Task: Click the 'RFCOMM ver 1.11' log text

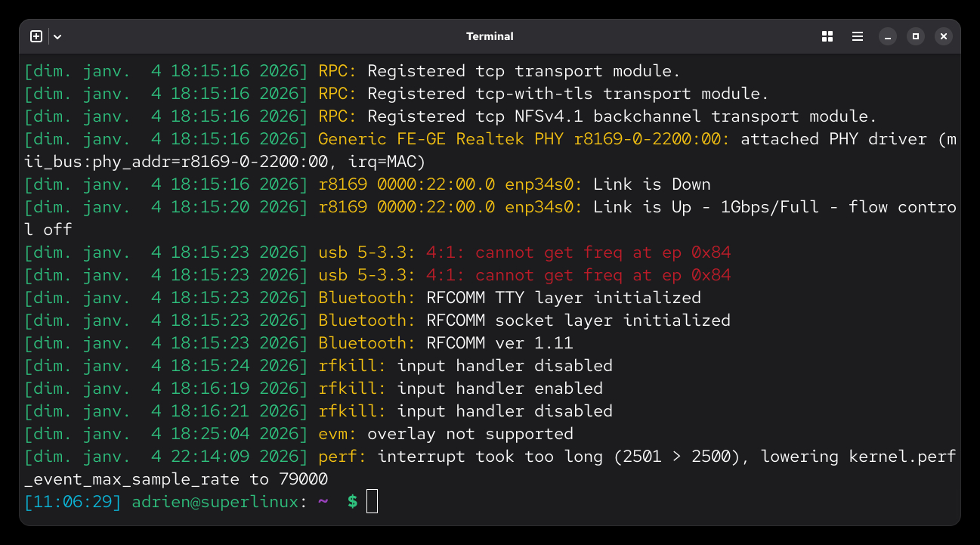Action: coord(499,343)
